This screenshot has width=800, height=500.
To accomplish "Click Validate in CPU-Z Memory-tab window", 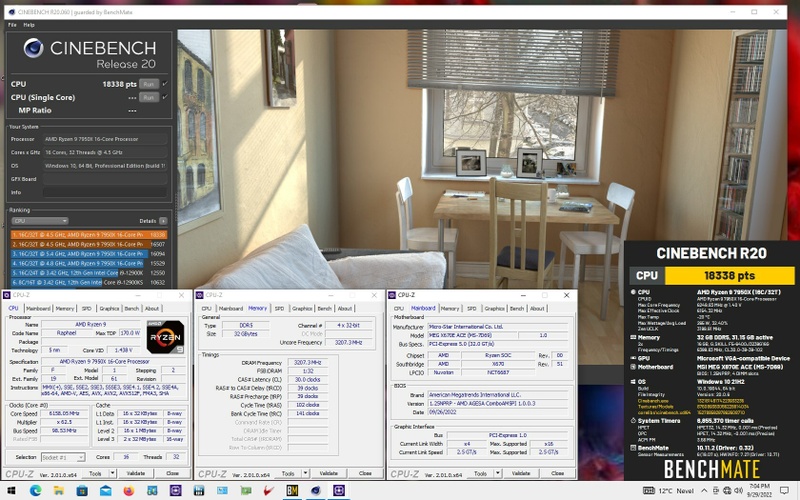I will pyautogui.click(x=329, y=473).
